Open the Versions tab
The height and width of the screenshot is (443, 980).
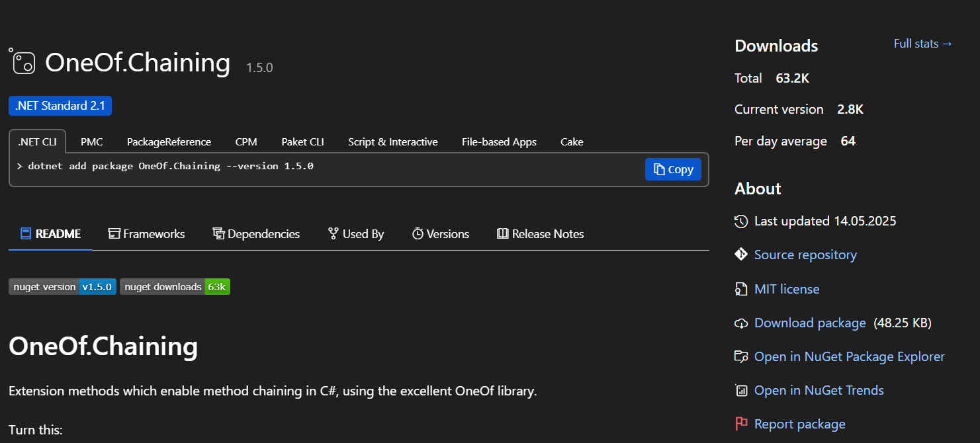(x=441, y=233)
